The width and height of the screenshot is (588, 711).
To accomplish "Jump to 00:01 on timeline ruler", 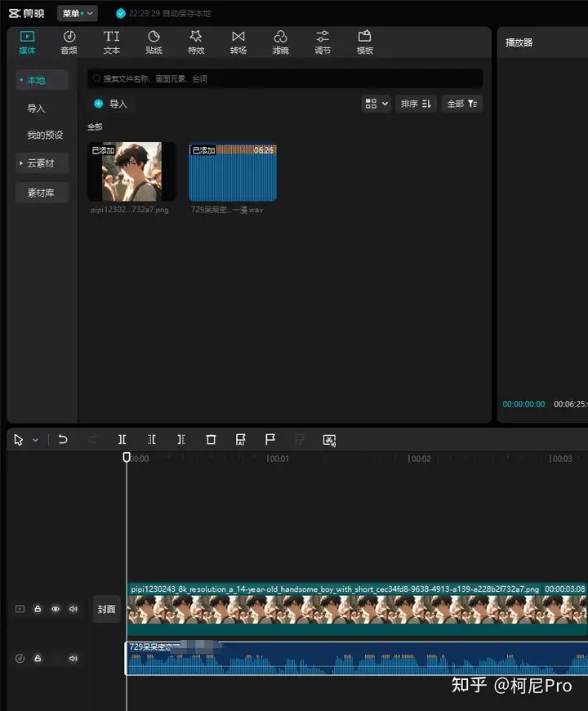I will click(x=278, y=459).
